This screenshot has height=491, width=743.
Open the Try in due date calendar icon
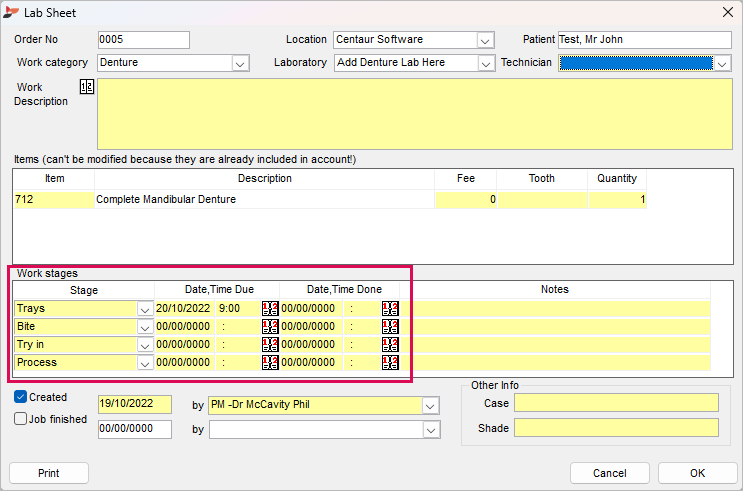[270, 345]
